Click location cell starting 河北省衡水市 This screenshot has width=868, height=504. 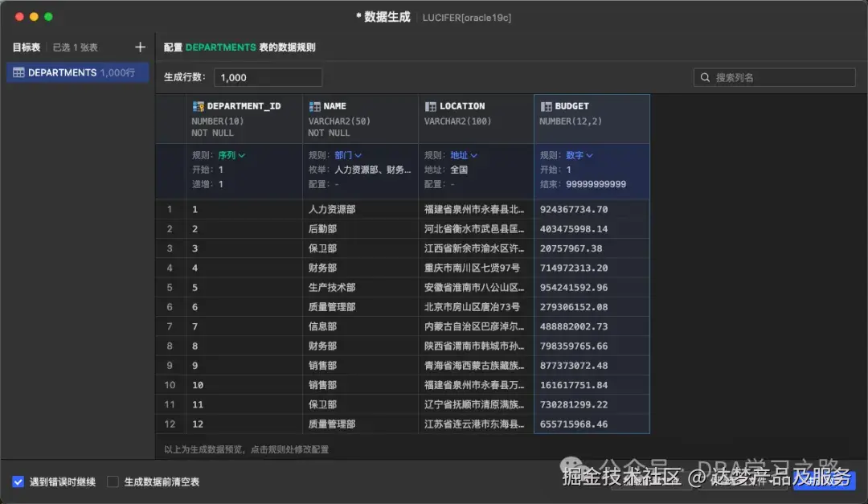pyautogui.click(x=474, y=229)
